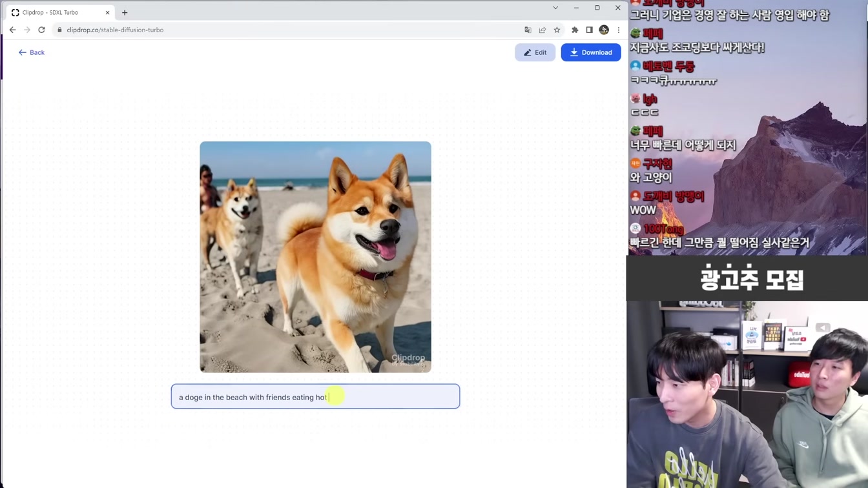Open a new browser tab
Image resolution: width=868 pixels, height=488 pixels.
[125, 12]
